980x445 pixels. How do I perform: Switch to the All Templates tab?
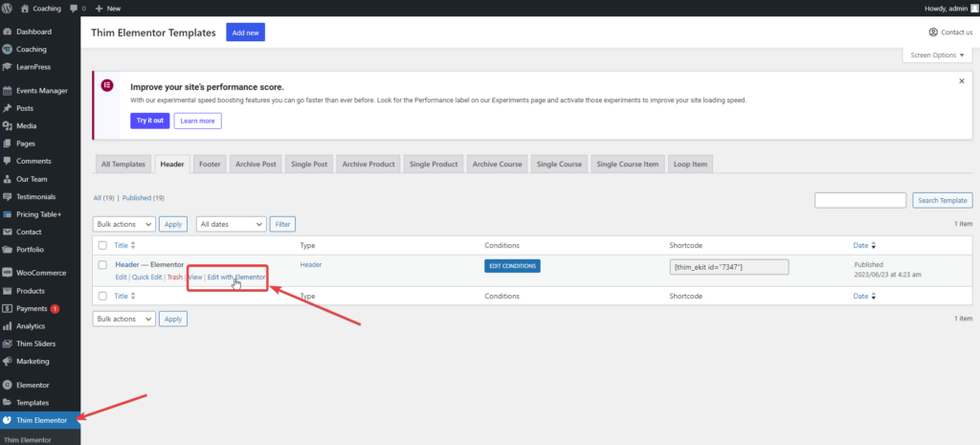tap(123, 165)
